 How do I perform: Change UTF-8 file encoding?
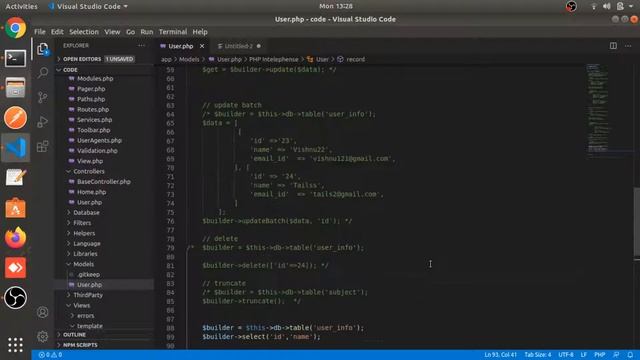point(566,355)
